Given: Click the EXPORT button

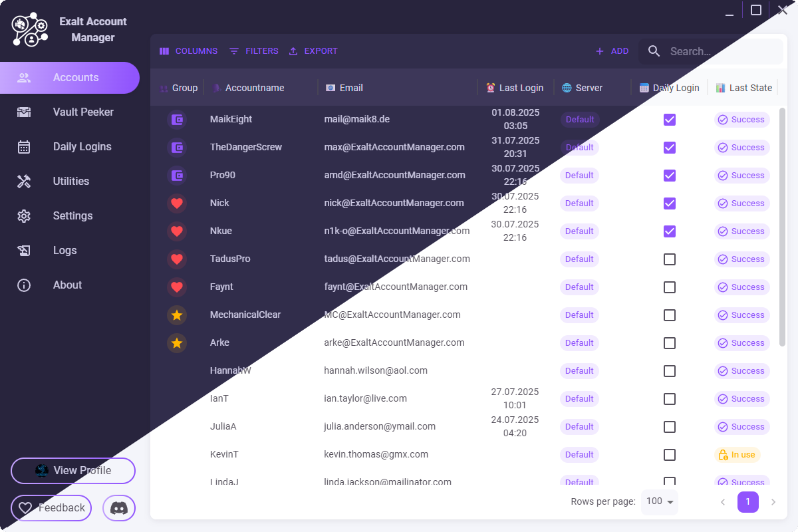Looking at the screenshot, I should 313,51.
